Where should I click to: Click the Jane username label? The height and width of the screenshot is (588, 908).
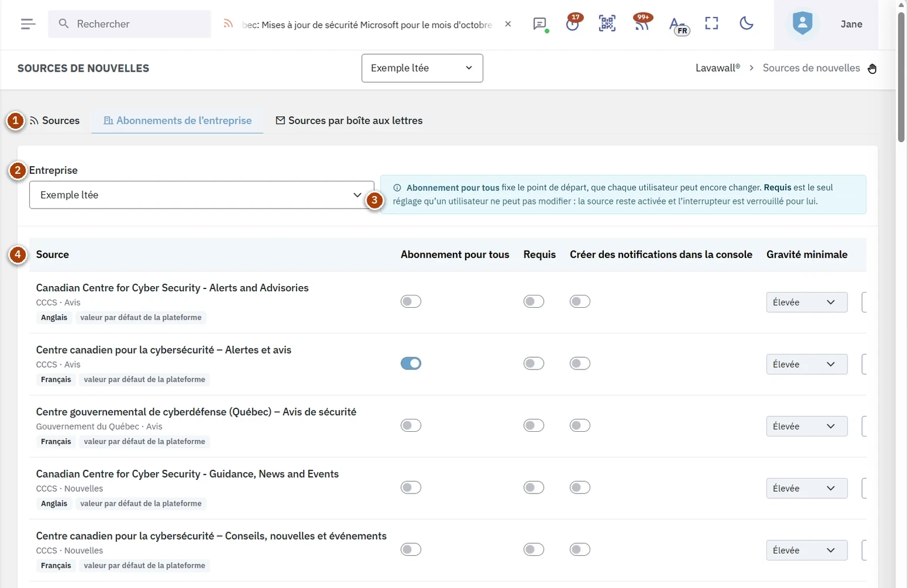(x=851, y=24)
